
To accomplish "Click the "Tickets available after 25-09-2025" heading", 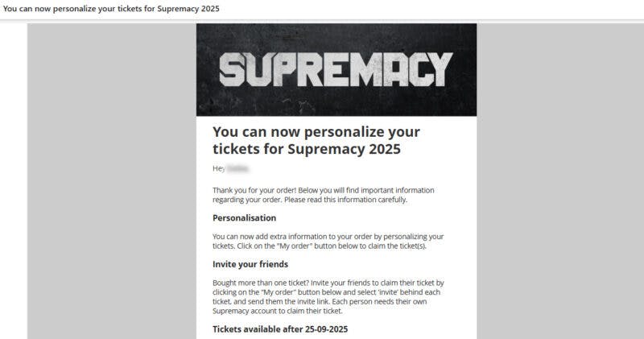I will coord(280,329).
